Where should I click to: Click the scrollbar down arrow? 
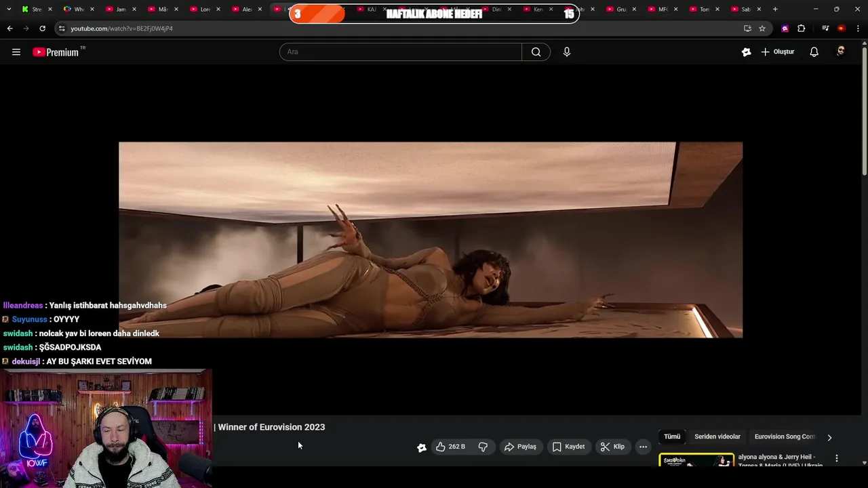tap(864, 463)
